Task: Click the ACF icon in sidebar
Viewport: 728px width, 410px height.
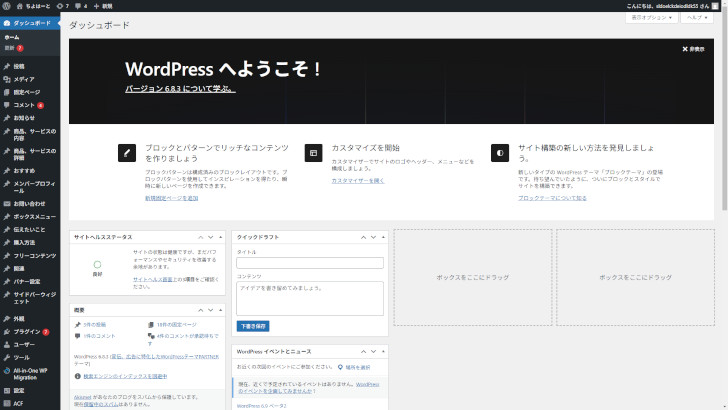Action: click(x=6, y=403)
